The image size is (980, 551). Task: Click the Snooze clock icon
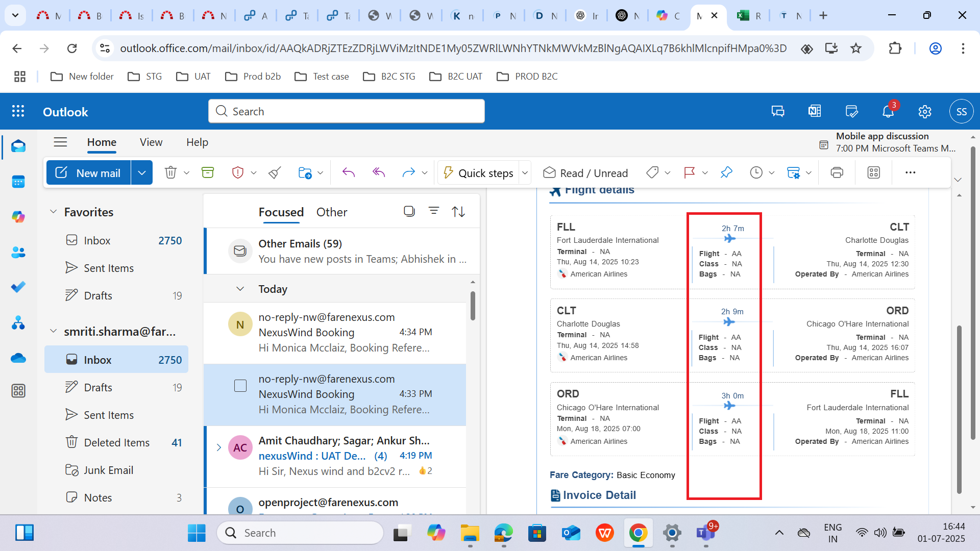pos(756,173)
